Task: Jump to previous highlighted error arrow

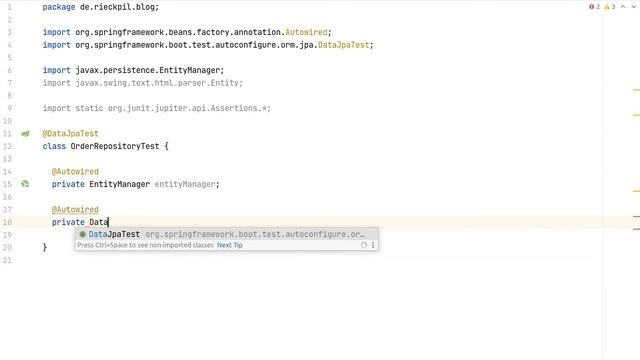Action: pyautogui.click(x=623, y=7)
